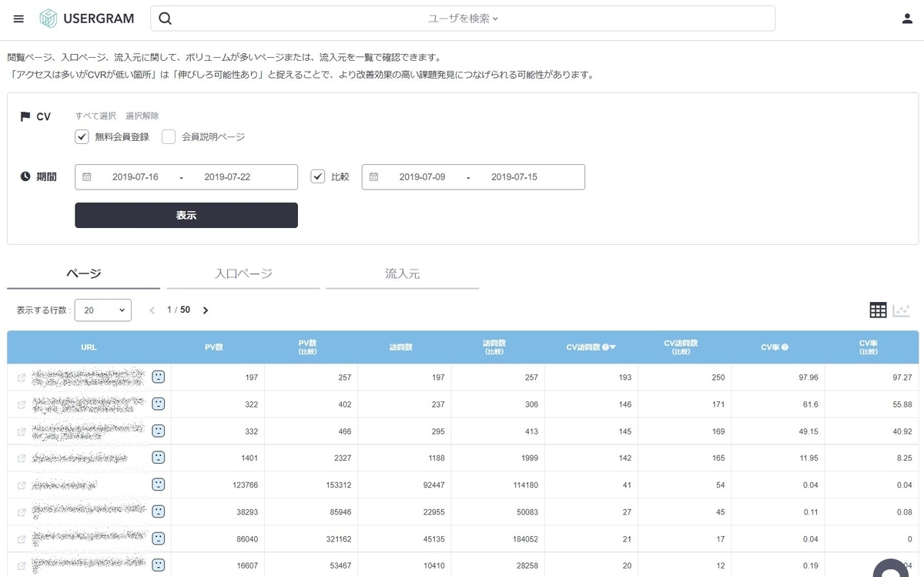The width and height of the screenshot is (924, 577).
Task: Click すべて選択 link
Action: point(95,116)
